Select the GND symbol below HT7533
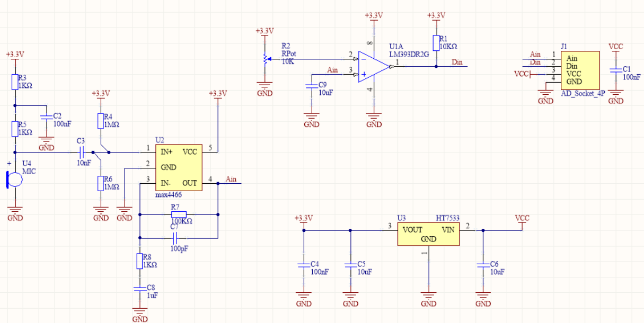 (428, 301)
